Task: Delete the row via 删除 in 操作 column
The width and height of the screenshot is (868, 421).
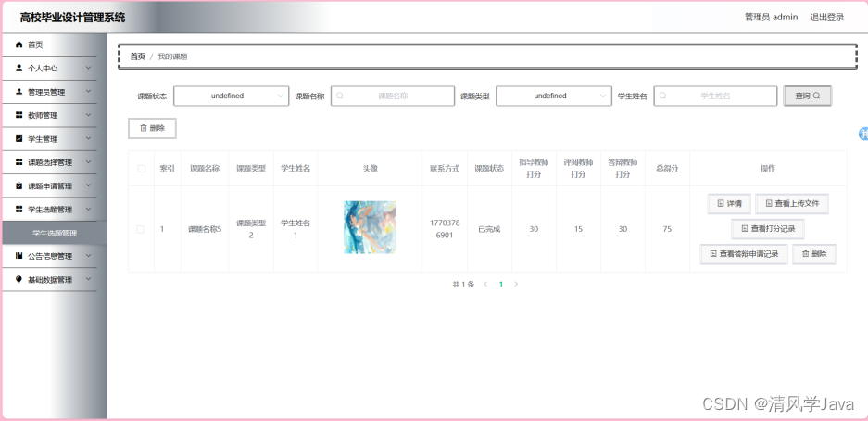Action: 813,254
